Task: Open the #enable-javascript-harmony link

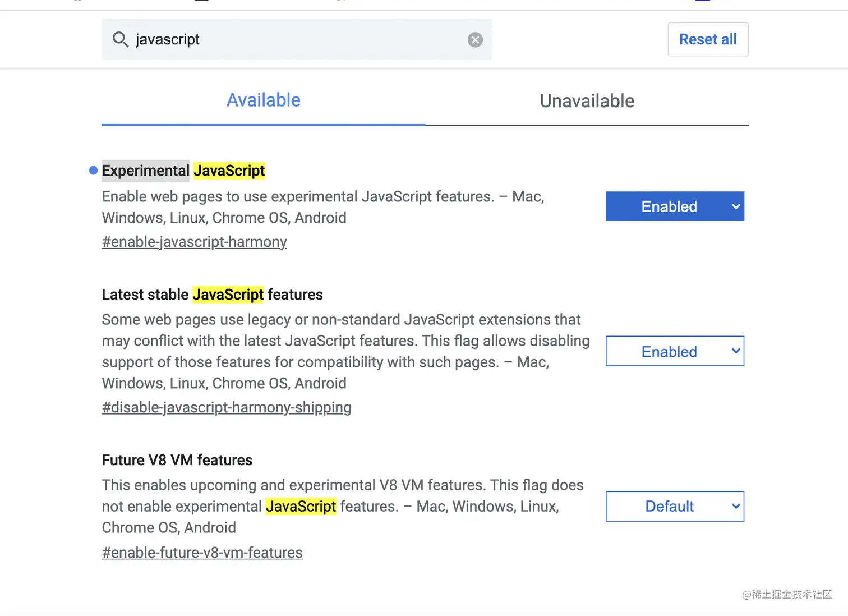Action: click(x=194, y=242)
